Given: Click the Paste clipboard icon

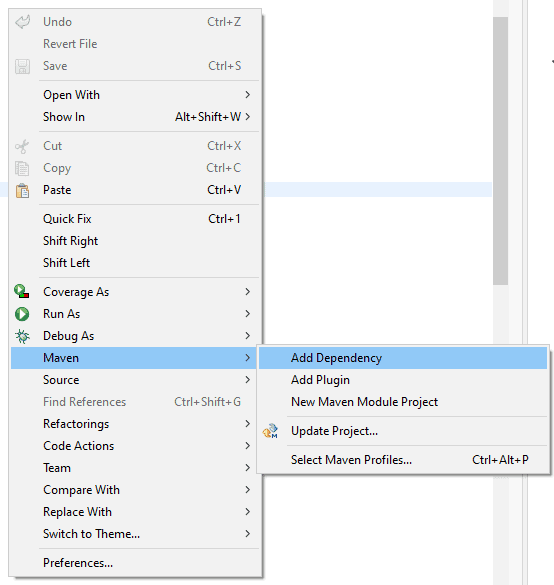Looking at the screenshot, I should (x=22, y=190).
